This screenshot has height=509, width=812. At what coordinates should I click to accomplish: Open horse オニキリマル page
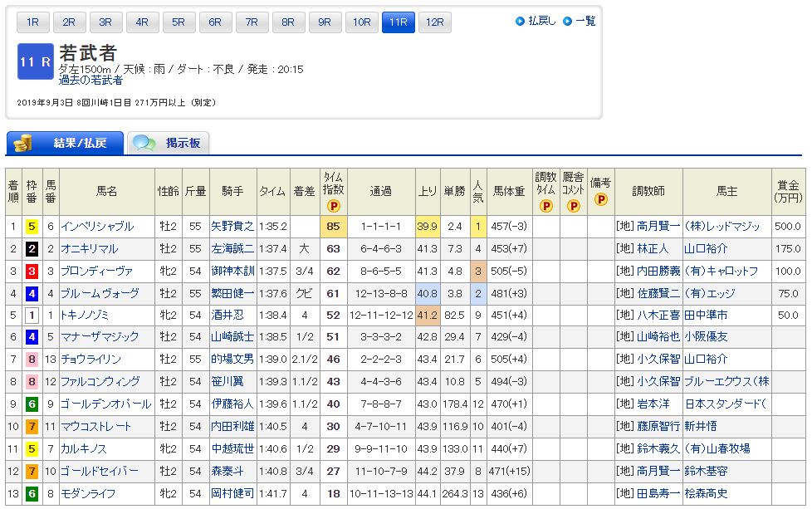coord(89,248)
